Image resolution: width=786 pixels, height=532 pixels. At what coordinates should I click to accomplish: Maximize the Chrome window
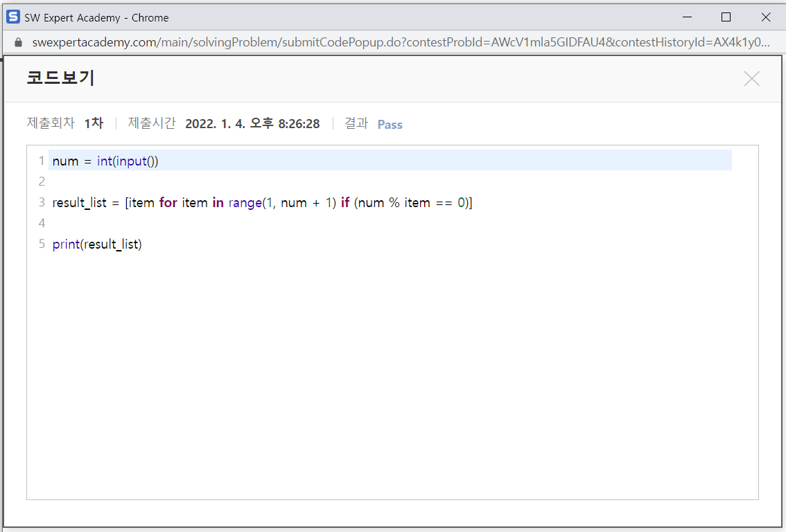click(726, 17)
